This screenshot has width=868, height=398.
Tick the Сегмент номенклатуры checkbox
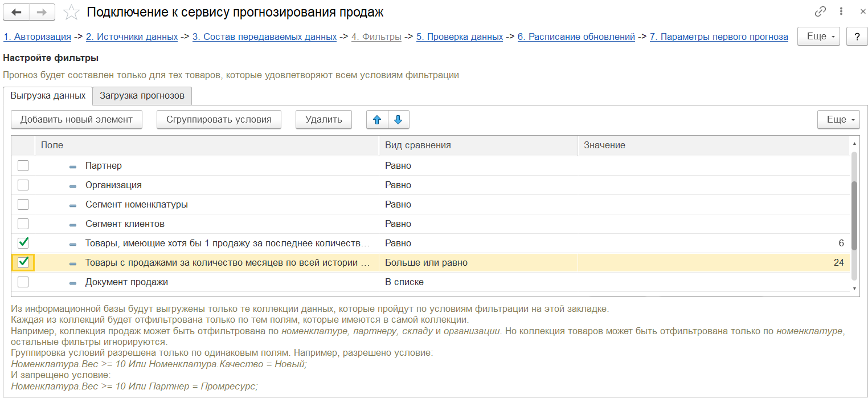23,205
